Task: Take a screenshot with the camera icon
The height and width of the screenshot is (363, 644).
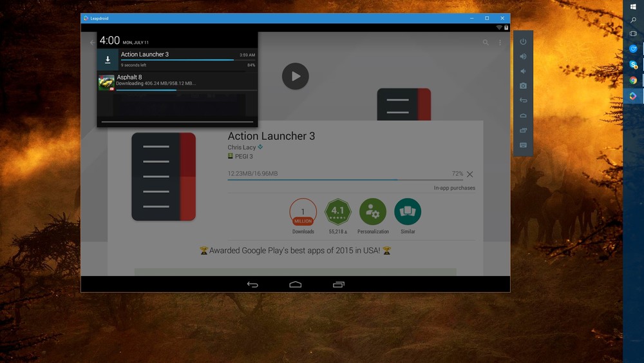Action: [x=523, y=86]
